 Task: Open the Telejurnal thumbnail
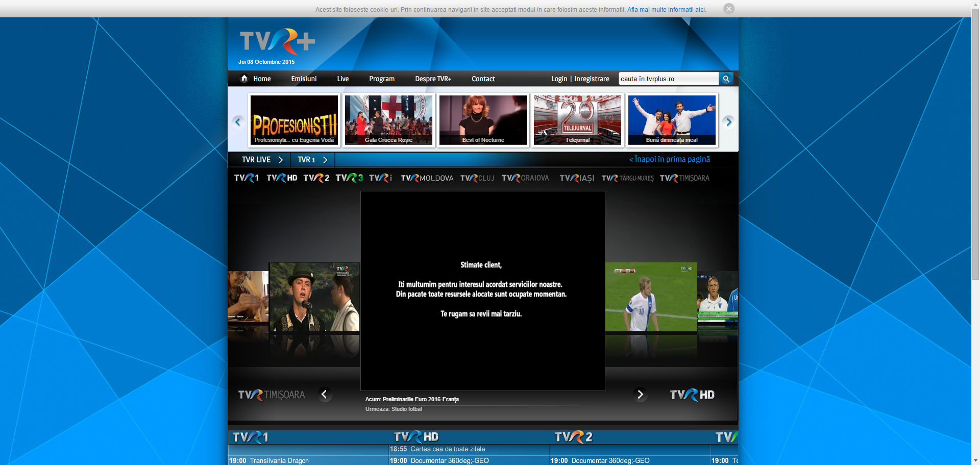click(577, 120)
